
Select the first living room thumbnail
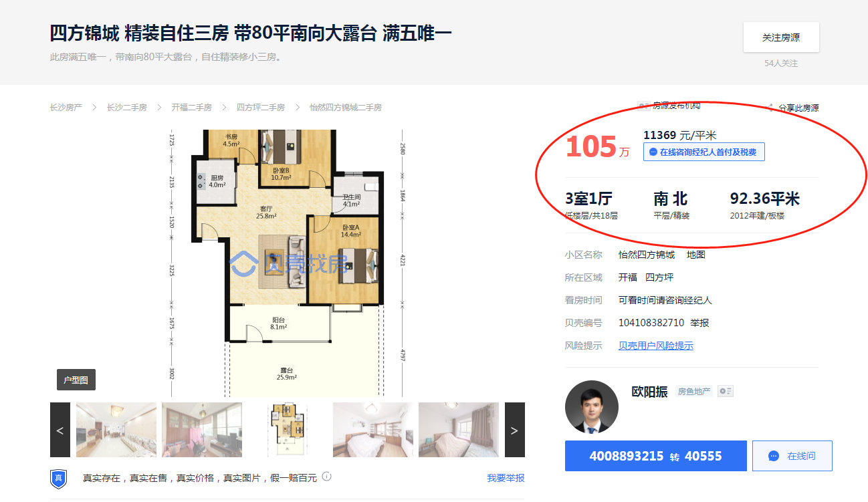116,430
